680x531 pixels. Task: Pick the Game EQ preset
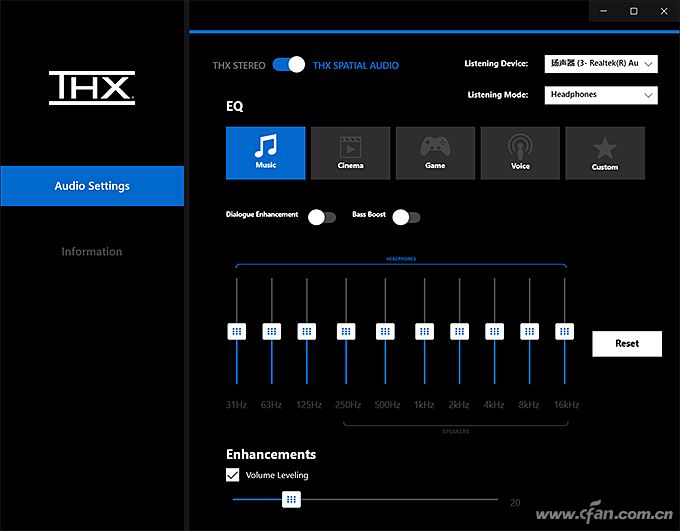click(435, 153)
